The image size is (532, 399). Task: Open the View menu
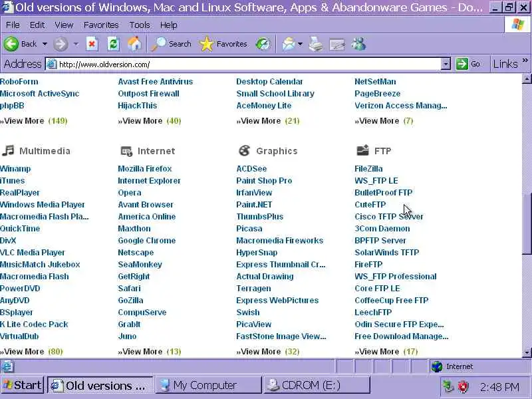click(64, 25)
